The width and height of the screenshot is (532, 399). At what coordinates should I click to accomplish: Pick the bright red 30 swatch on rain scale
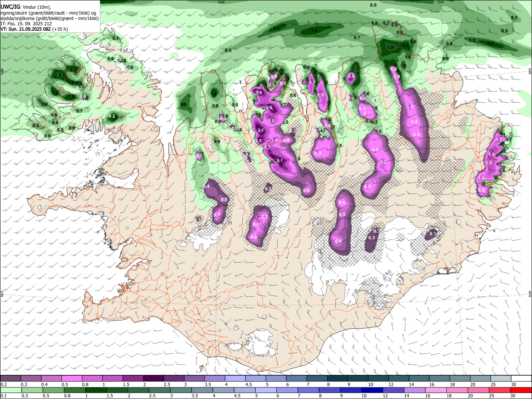click(521, 390)
